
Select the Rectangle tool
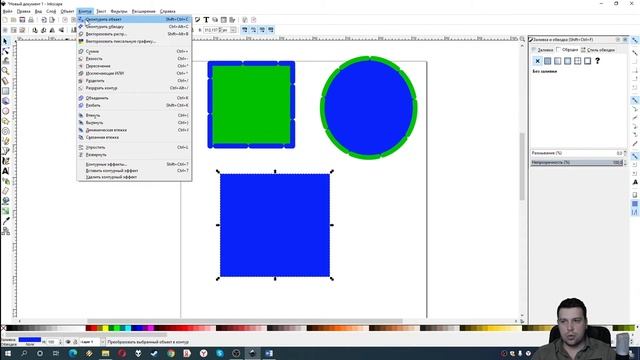tap(5, 91)
